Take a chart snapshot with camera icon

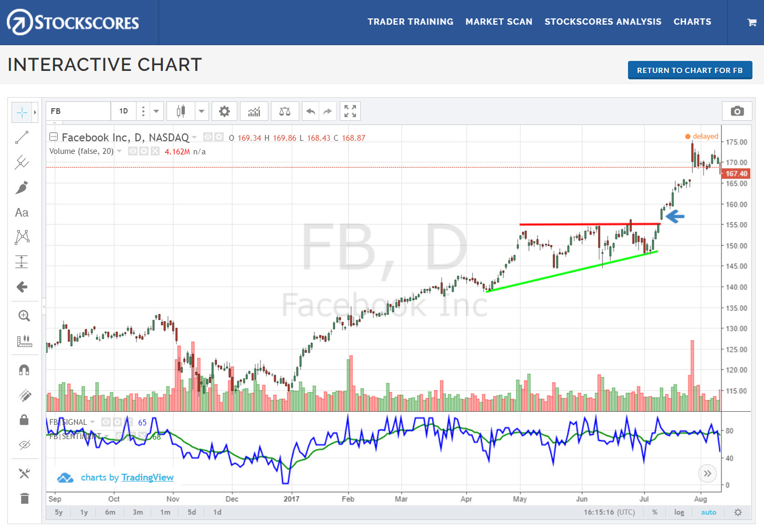pos(737,111)
